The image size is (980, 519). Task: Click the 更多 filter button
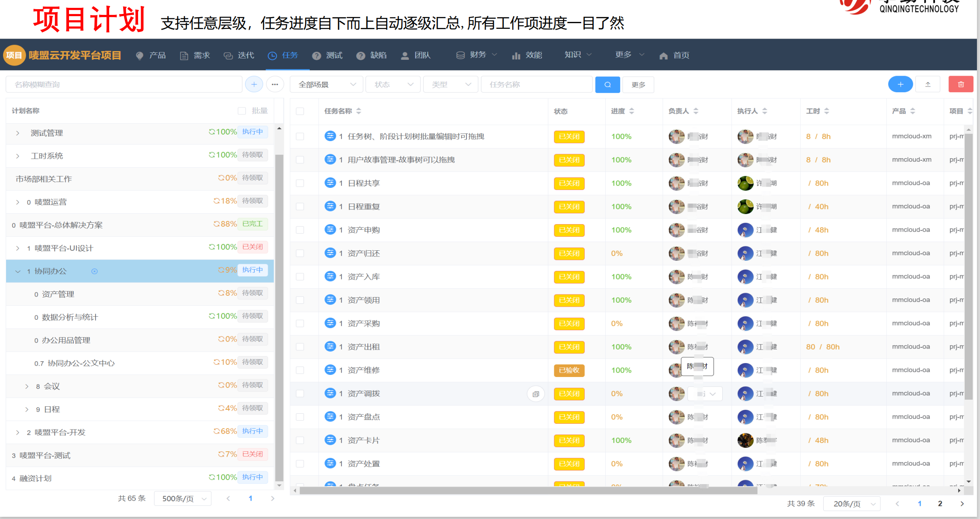click(x=638, y=84)
